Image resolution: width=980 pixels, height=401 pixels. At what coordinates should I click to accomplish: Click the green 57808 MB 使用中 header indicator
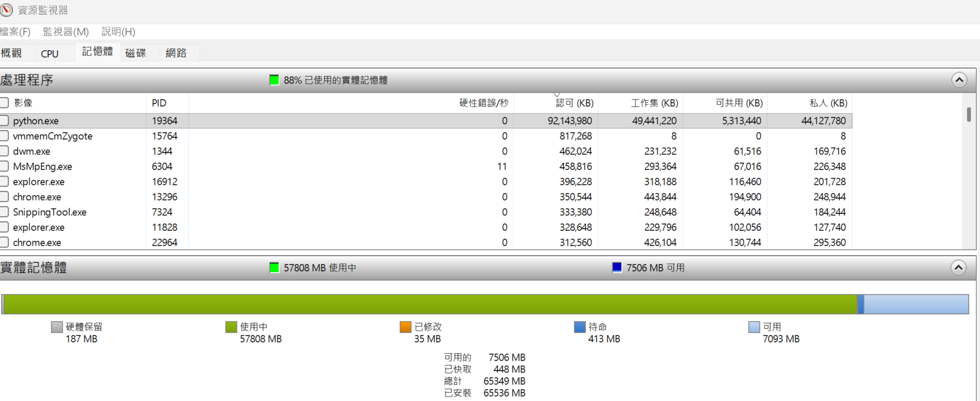point(274,268)
